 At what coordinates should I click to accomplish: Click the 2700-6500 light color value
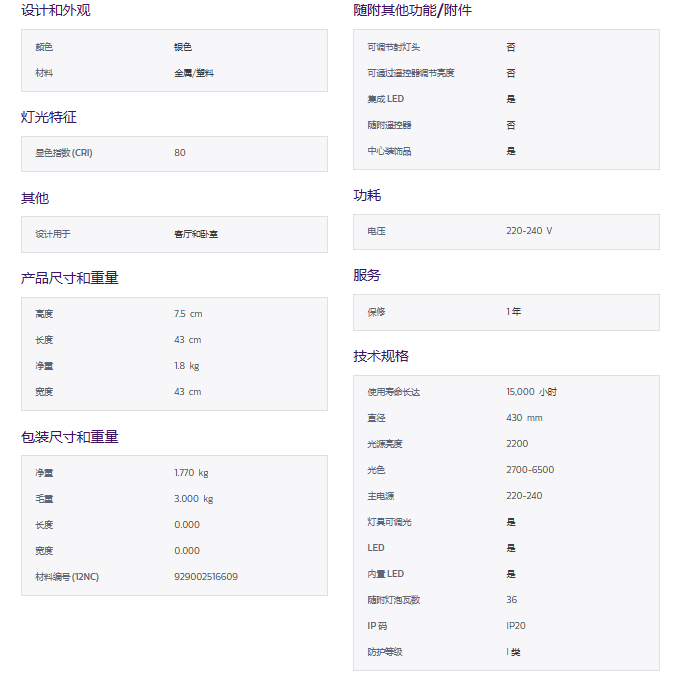pos(530,470)
